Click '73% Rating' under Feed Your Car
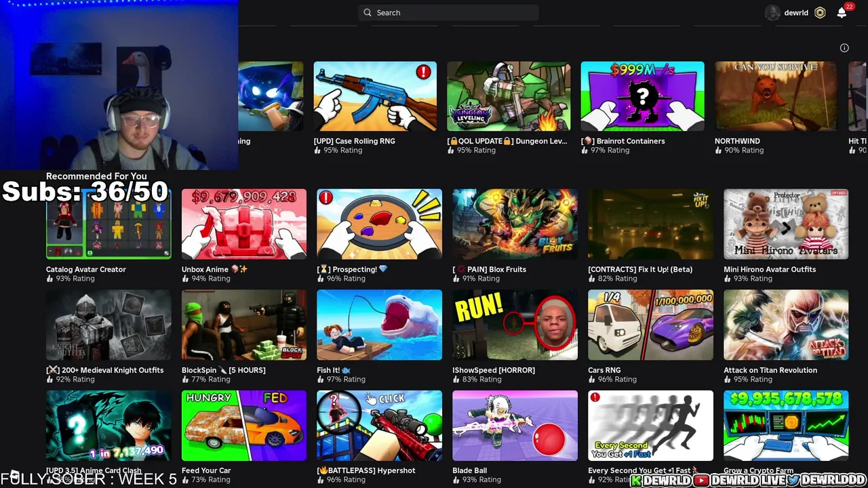Screen dimensions: 868x488 tap(210, 480)
